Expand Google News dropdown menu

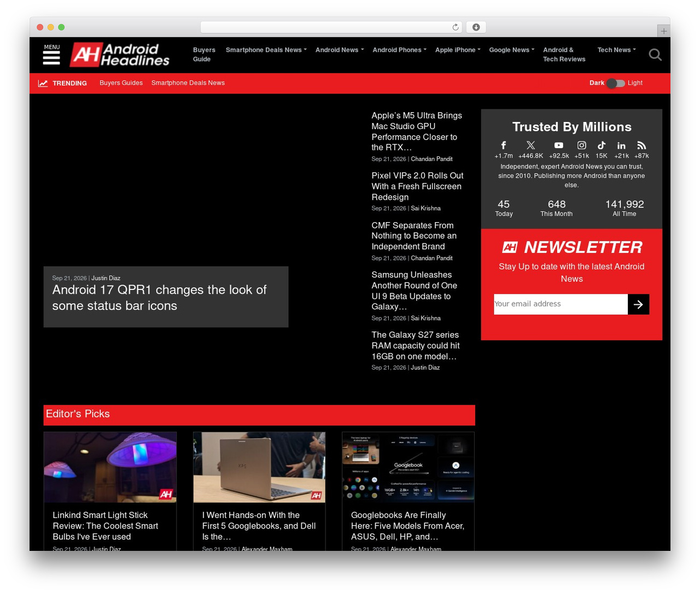(x=512, y=50)
